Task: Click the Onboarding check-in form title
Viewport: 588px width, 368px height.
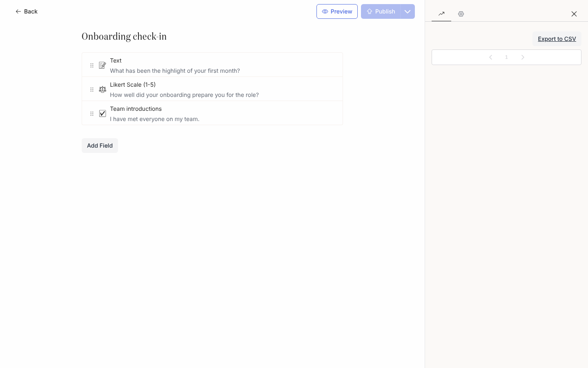Action: (x=124, y=37)
